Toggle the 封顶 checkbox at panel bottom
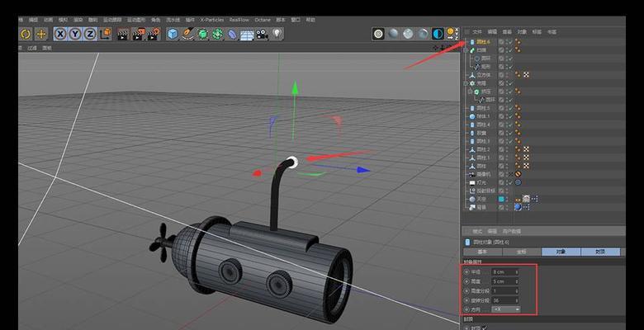Image resolution: width=644 pixels, height=330 pixels. [485, 328]
